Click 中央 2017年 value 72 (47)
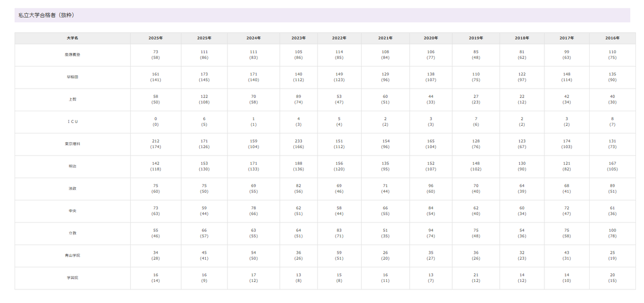This screenshot has height=303, width=644. tap(567, 211)
